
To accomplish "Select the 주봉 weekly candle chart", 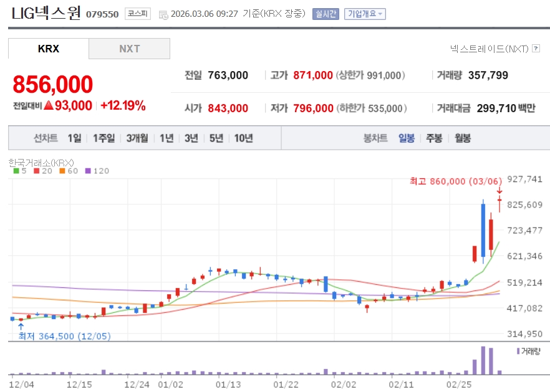I will 434,138.
